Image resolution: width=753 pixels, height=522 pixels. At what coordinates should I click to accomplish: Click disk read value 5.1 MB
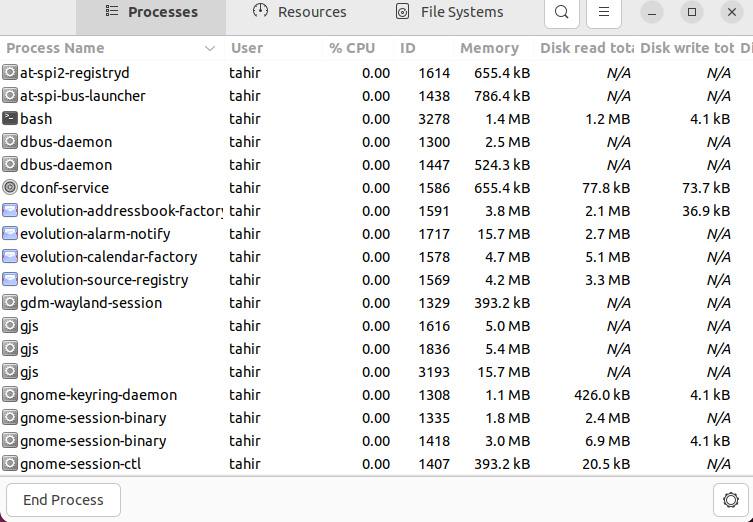(x=607, y=257)
